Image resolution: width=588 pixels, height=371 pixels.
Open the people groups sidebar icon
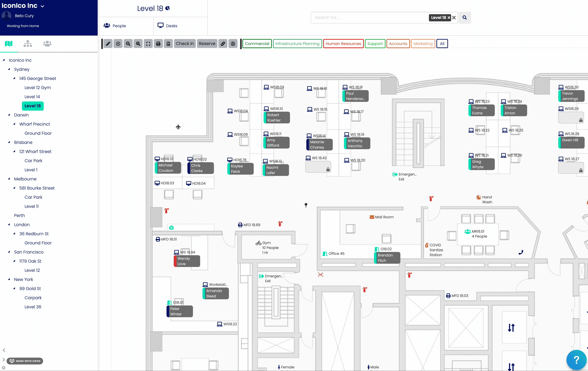[47, 44]
